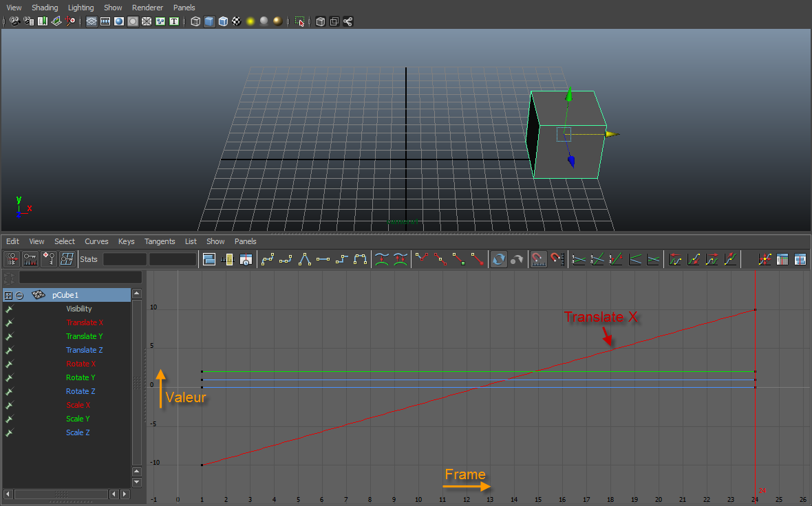Click the outliner scroll down arrow
This screenshot has height=506, width=812.
tap(137, 482)
